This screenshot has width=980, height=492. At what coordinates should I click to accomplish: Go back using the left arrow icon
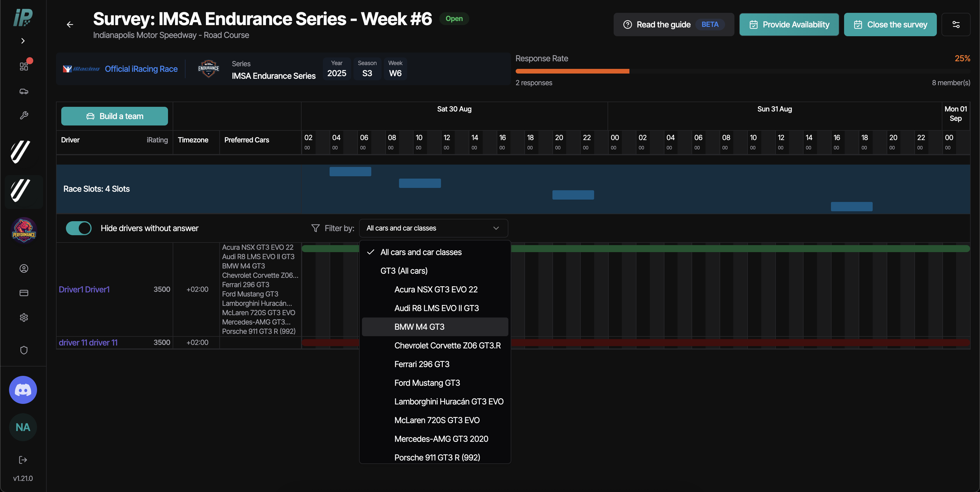(x=70, y=24)
